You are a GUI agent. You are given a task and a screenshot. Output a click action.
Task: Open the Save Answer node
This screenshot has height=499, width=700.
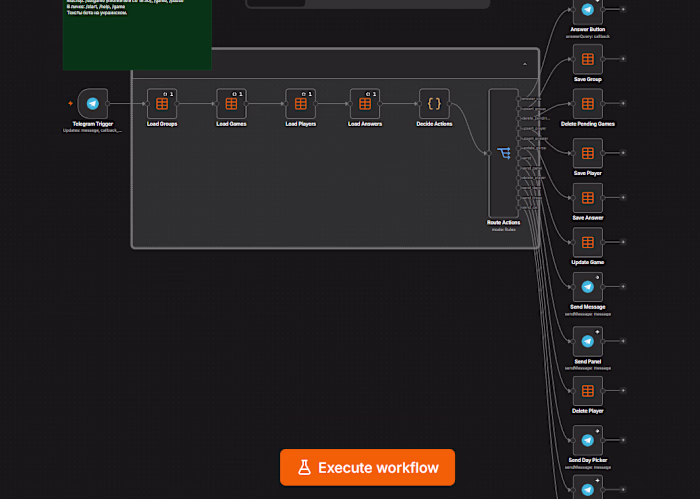click(x=588, y=198)
